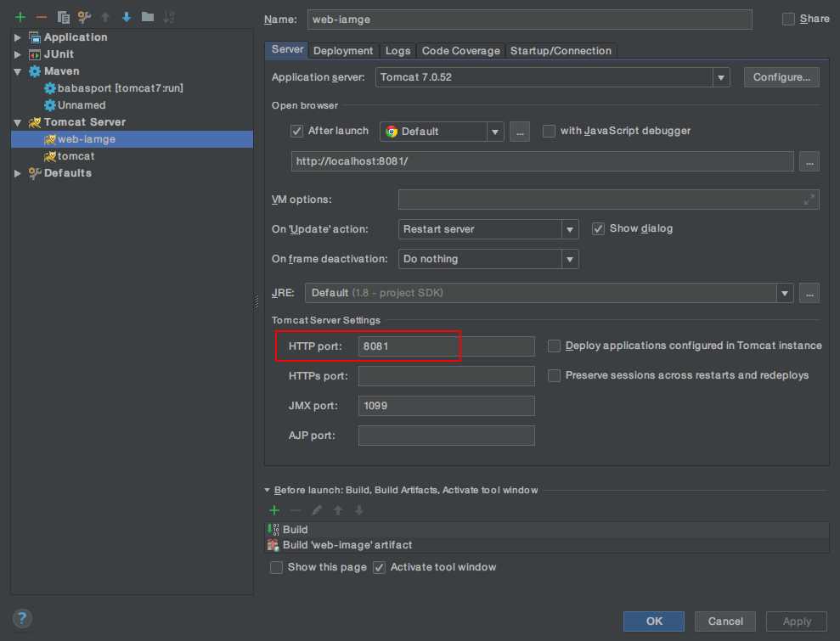Select Build 'web-image' artifact entry
The width and height of the screenshot is (840, 641).
(x=547, y=545)
